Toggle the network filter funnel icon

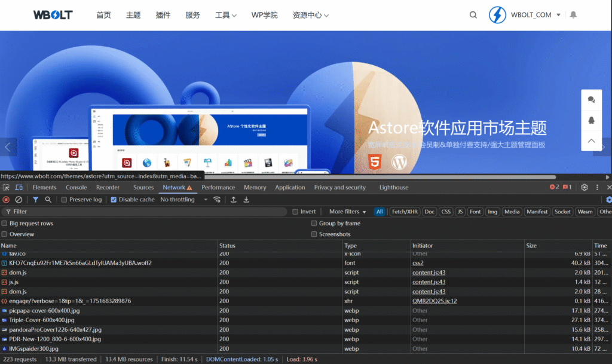(35, 200)
